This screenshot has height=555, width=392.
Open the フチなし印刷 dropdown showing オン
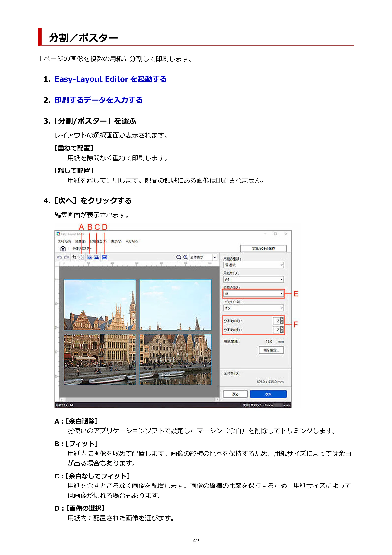pyautogui.click(x=253, y=308)
